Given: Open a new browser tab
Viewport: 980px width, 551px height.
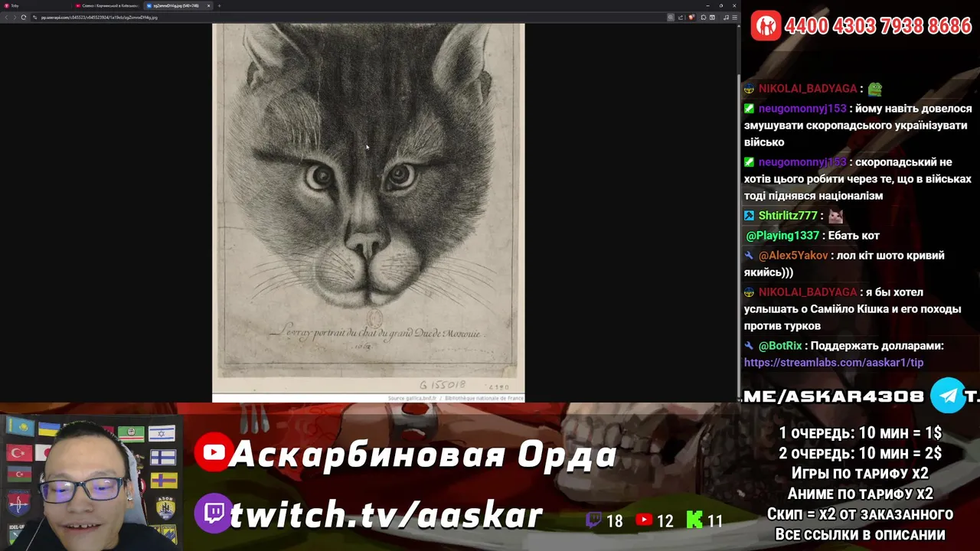Looking at the screenshot, I should 219,5.
